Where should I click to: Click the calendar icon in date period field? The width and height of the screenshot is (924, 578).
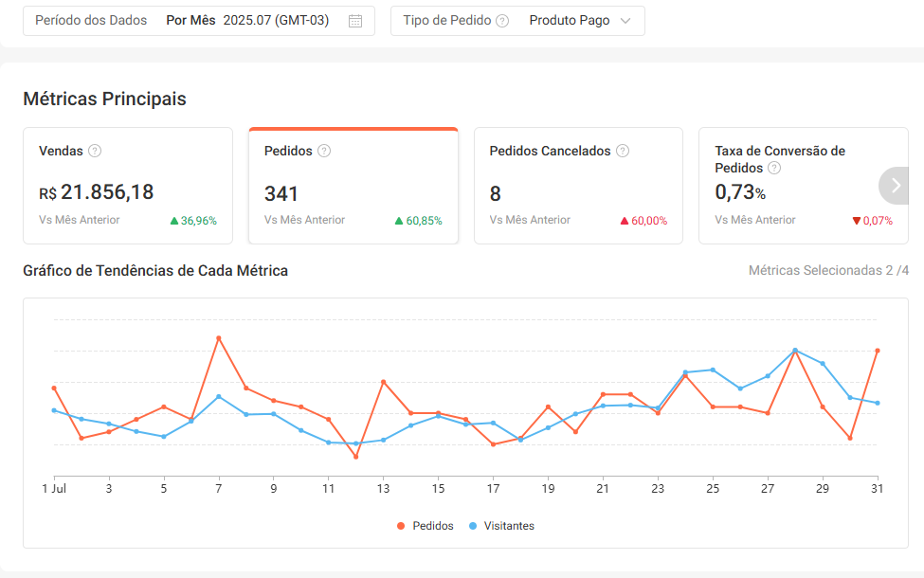point(355,21)
